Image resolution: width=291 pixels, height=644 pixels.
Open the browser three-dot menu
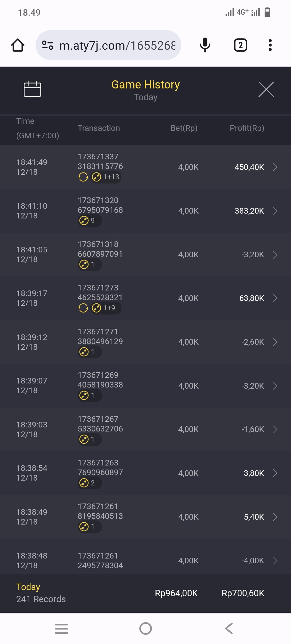pos(270,45)
